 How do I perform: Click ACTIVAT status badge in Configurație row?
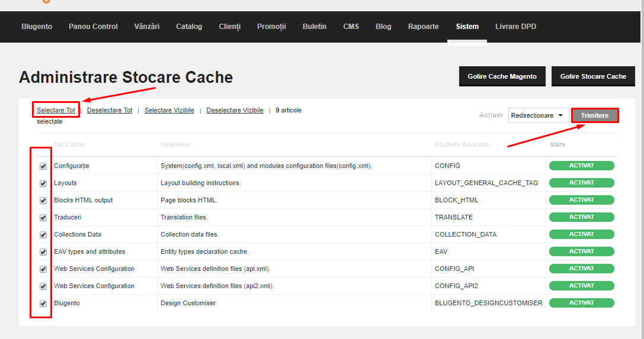click(x=582, y=166)
